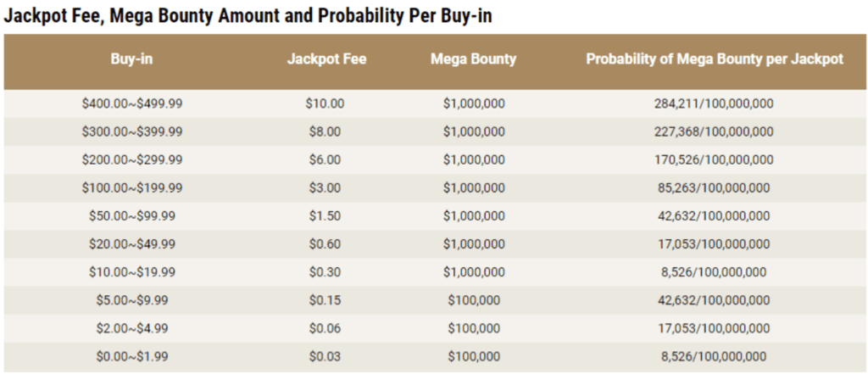Viewport: 868px width, 374px height.
Task: Click the 284,211/100,000,000 probability cell
Action: [714, 103]
